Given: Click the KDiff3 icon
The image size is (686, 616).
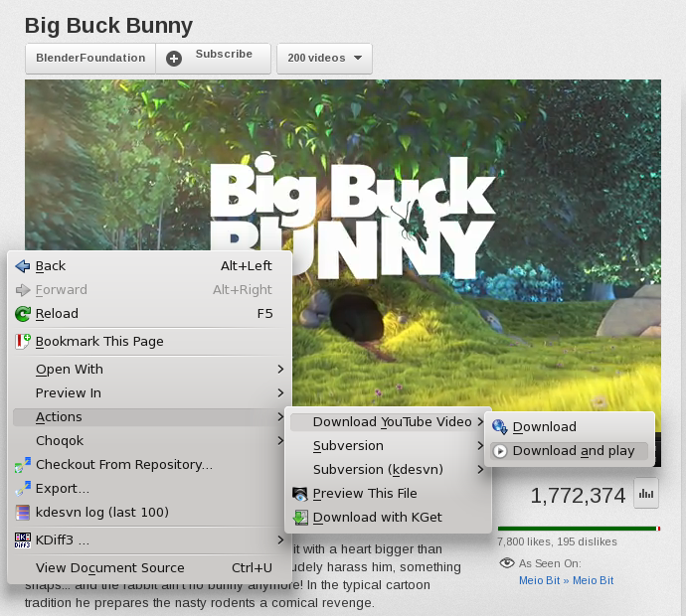Looking at the screenshot, I should point(22,539).
